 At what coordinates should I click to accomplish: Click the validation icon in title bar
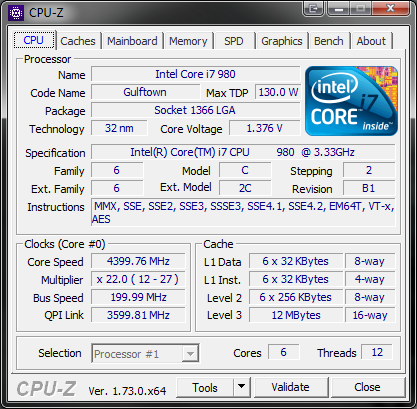313,8
